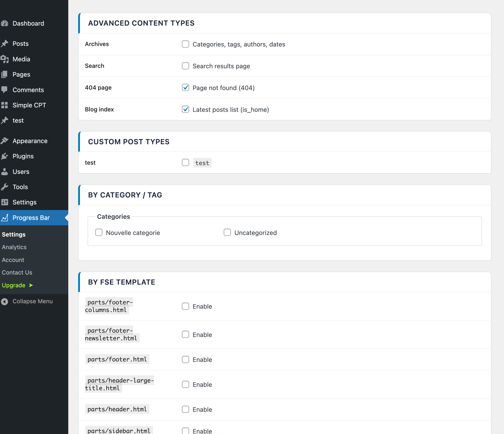This screenshot has width=504, height=434.
Task: Uncheck Page not found (404) checkbox
Action: (185, 88)
